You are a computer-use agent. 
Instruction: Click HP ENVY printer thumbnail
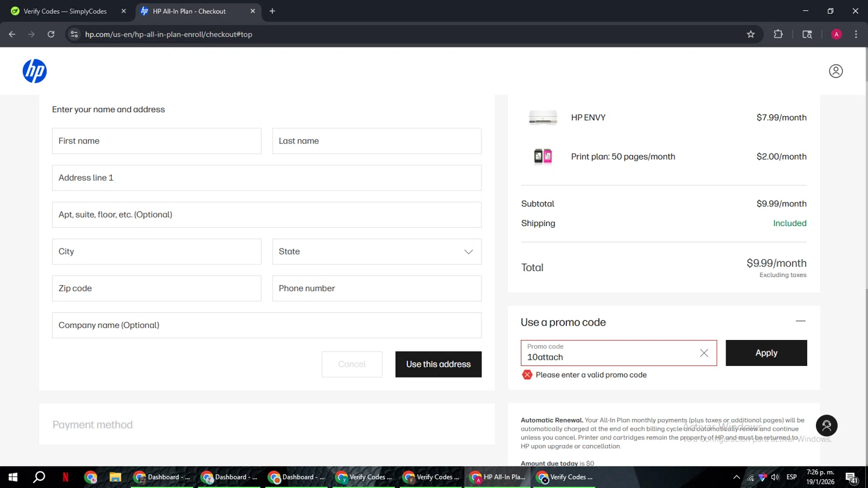pos(543,117)
